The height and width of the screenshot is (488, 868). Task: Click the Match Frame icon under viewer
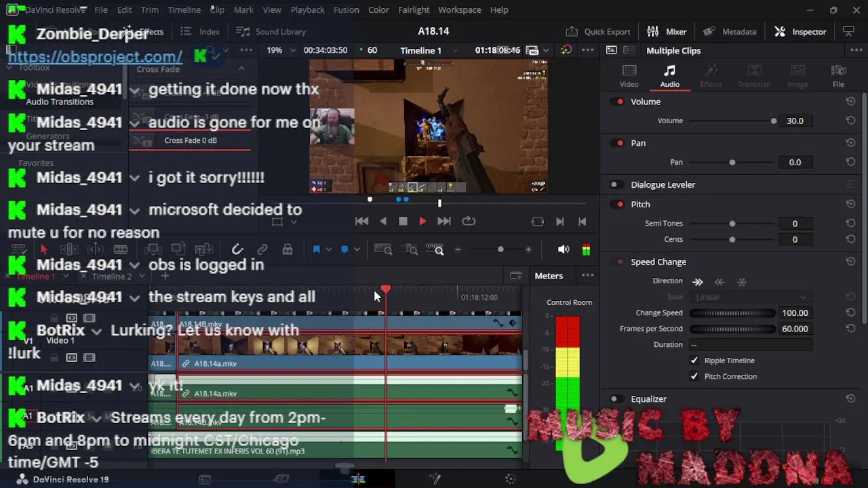click(x=538, y=221)
